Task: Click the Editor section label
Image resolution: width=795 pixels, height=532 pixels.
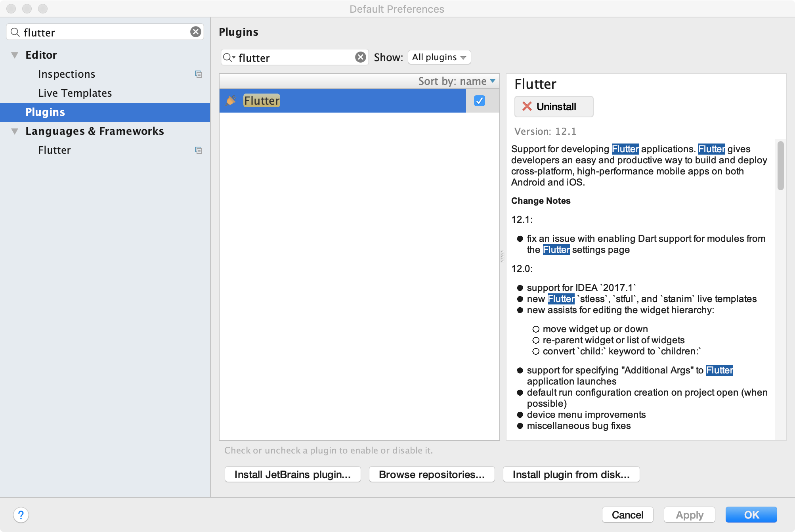Action: pyautogui.click(x=41, y=55)
